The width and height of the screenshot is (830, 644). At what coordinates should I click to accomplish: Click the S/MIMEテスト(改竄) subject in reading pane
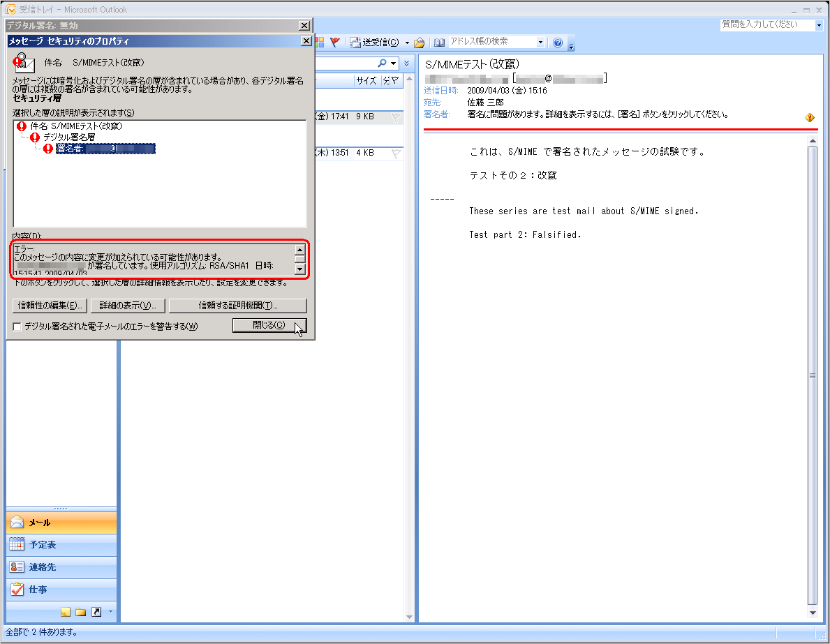[472, 65]
